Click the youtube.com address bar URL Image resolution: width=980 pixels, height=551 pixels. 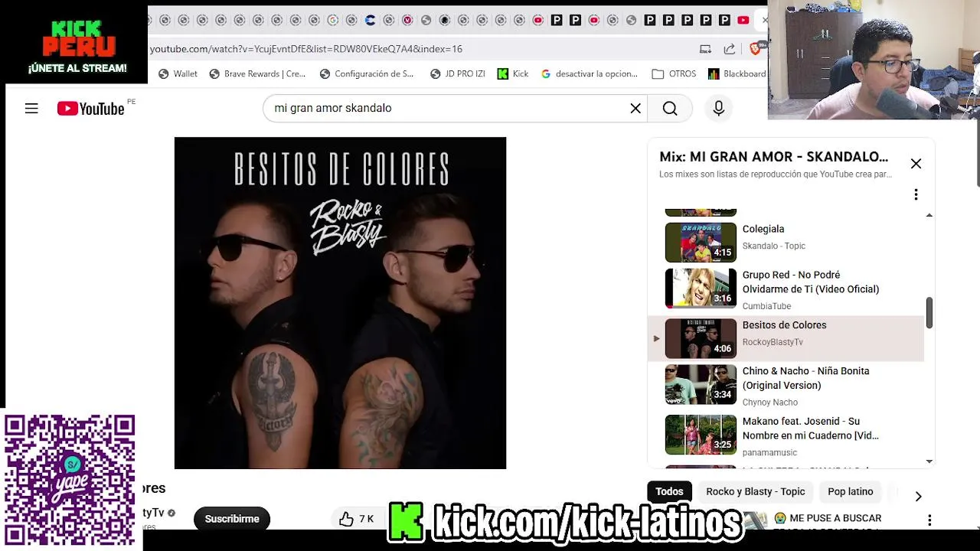306,49
